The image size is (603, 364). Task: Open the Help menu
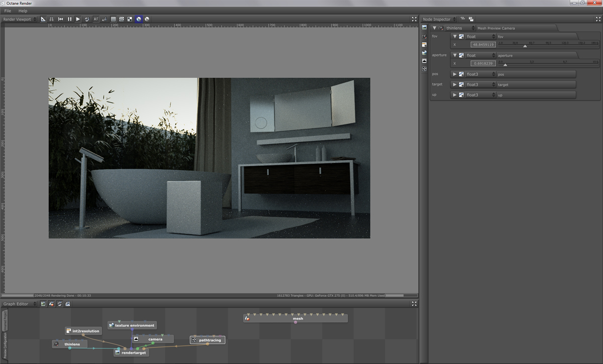click(x=23, y=11)
